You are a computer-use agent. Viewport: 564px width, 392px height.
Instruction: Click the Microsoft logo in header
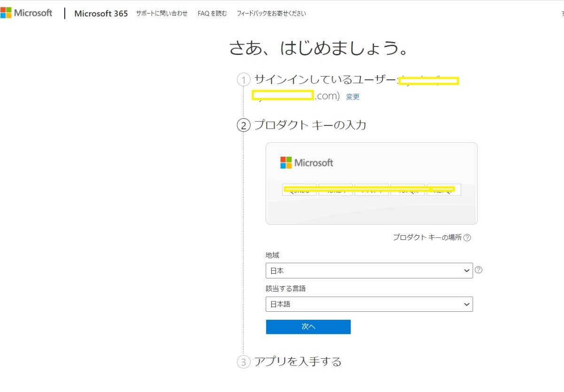click(26, 13)
